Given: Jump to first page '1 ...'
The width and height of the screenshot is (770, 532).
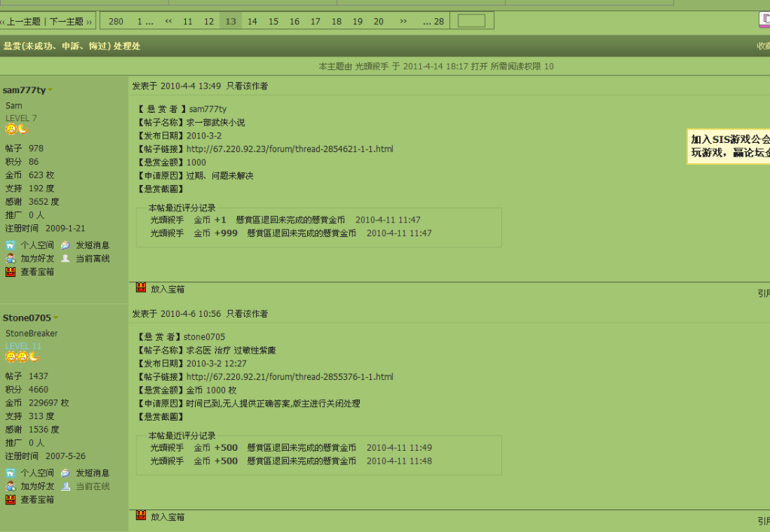Looking at the screenshot, I should (145, 21).
